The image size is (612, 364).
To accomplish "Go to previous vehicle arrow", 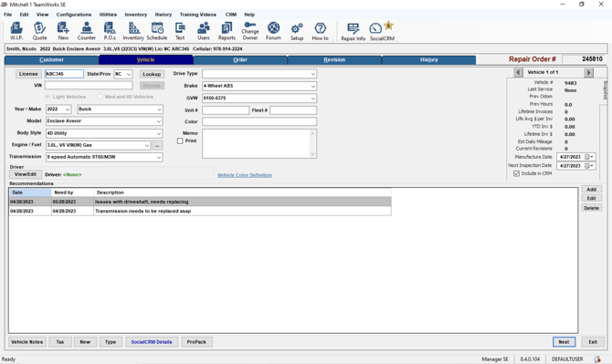I will click(x=518, y=72).
